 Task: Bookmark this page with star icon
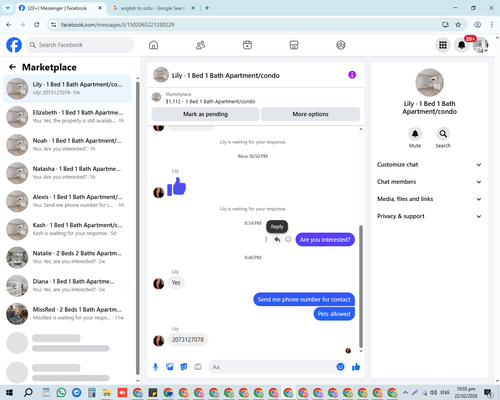(458, 25)
